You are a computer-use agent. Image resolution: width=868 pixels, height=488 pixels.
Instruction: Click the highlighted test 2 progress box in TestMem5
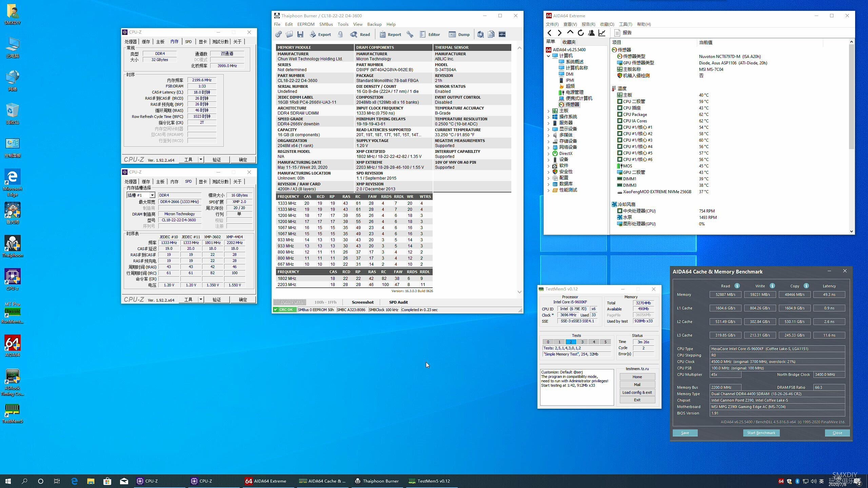tap(571, 342)
